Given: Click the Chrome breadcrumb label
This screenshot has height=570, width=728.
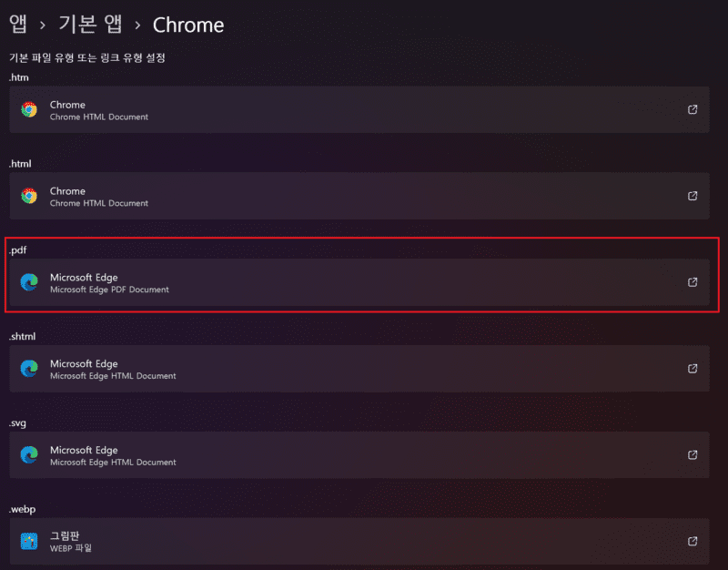Looking at the screenshot, I should 187,25.
